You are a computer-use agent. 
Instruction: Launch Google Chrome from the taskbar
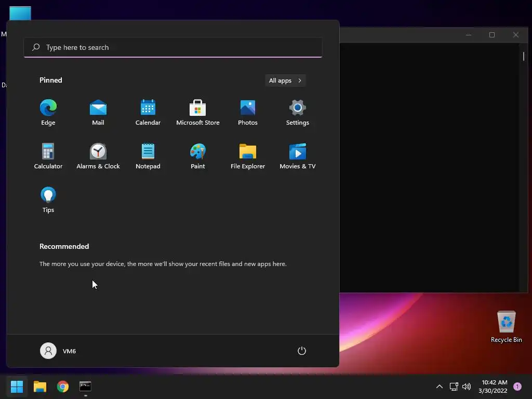pos(63,387)
